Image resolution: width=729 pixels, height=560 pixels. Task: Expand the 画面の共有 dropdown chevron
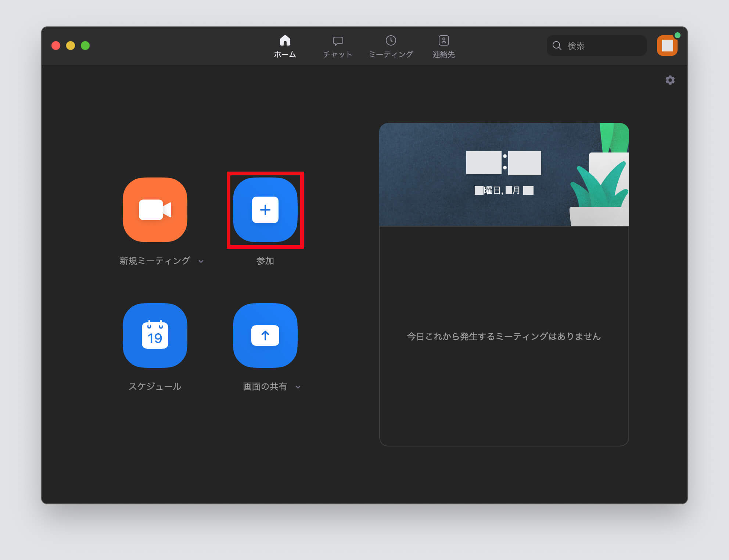[298, 387]
